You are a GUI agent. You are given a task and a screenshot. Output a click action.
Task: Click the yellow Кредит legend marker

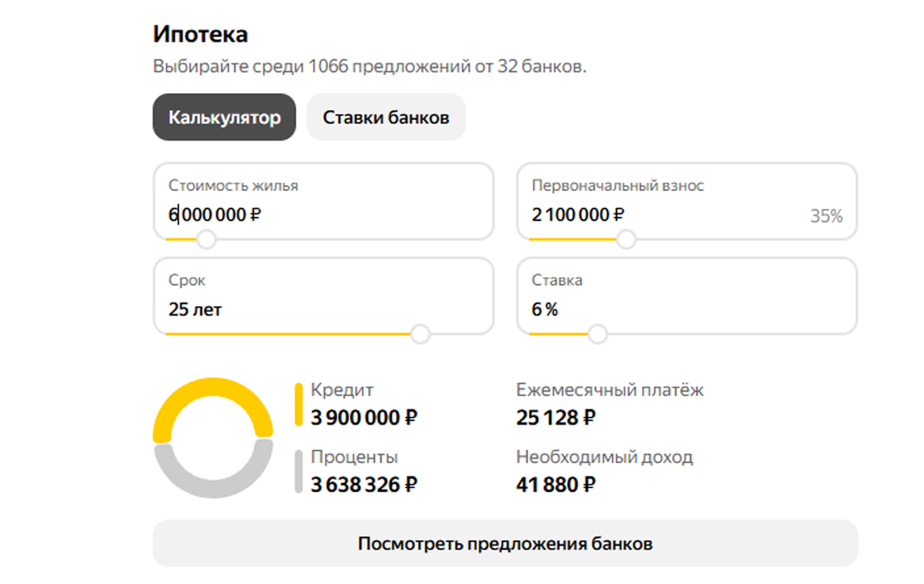click(x=299, y=404)
